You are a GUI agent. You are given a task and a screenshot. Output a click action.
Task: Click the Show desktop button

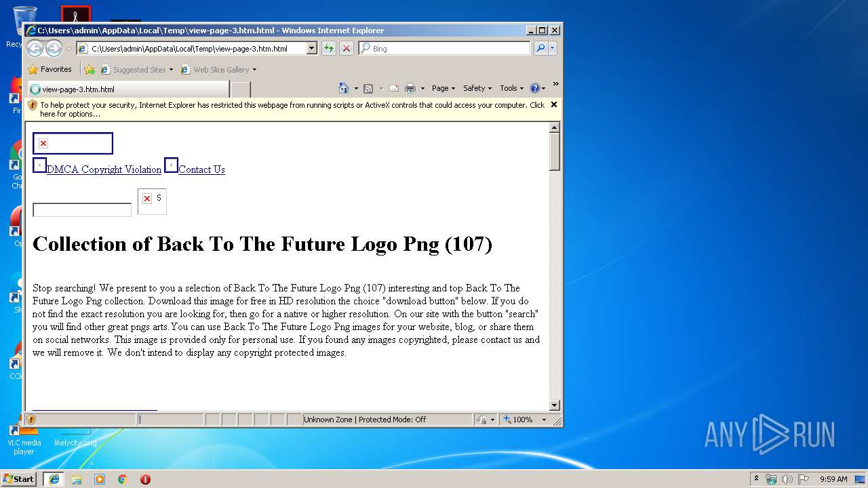point(861,479)
